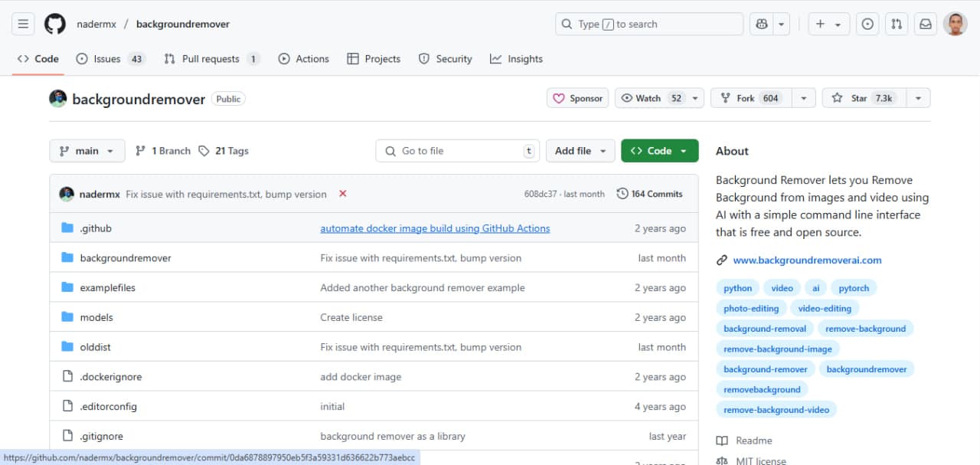The image size is (980, 465).
Task: Expand the create new plus dropdown
Action: point(829,25)
